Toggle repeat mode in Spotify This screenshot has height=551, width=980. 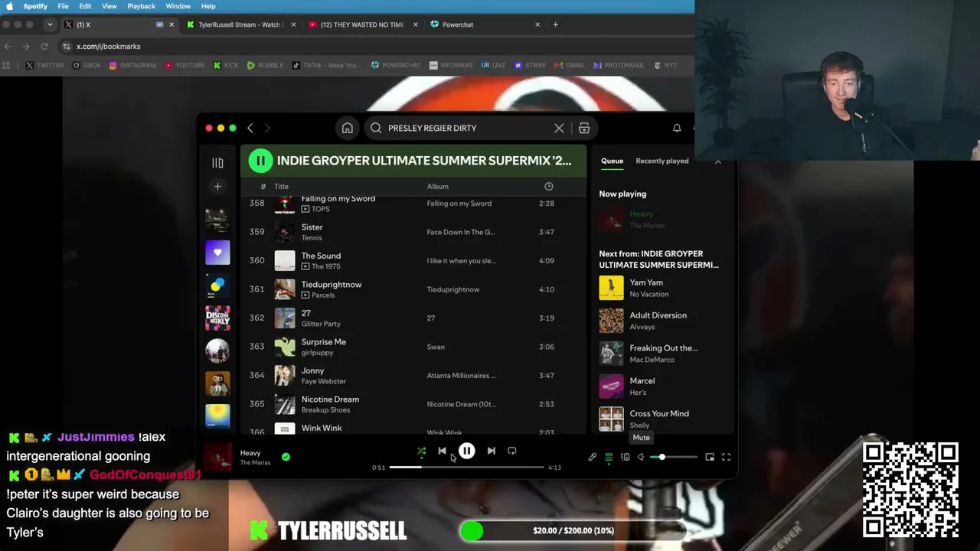pos(512,452)
